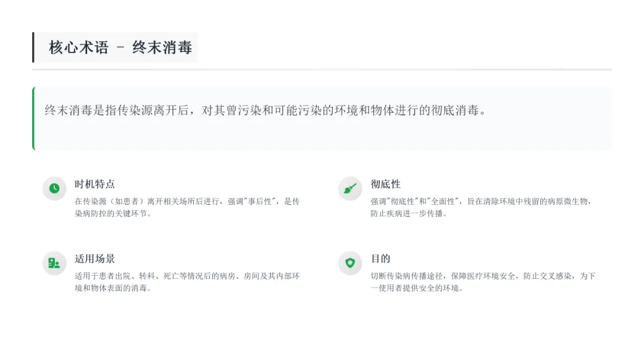Viewport: 644px width, 363px height.
Task: Select the slide title 核心术语 – 终末消毒
Action: pyautogui.click(x=120, y=47)
